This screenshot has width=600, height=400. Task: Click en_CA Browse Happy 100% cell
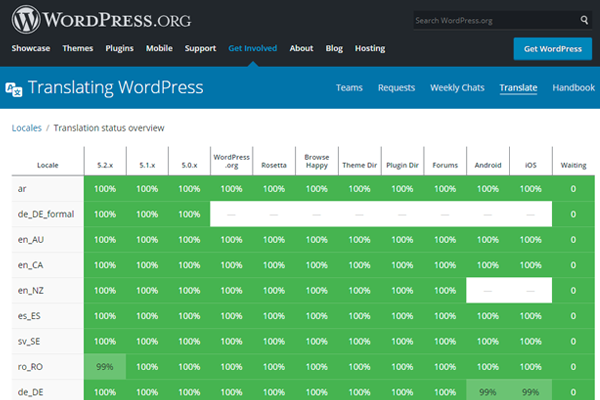[x=316, y=265]
